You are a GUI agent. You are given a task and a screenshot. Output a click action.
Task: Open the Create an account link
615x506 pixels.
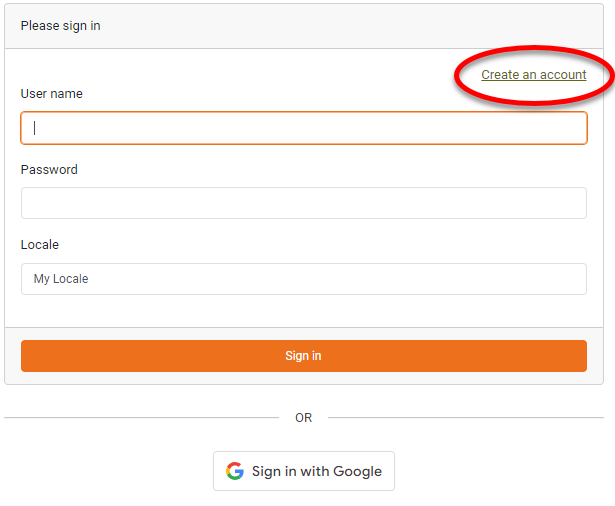click(x=533, y=75)
